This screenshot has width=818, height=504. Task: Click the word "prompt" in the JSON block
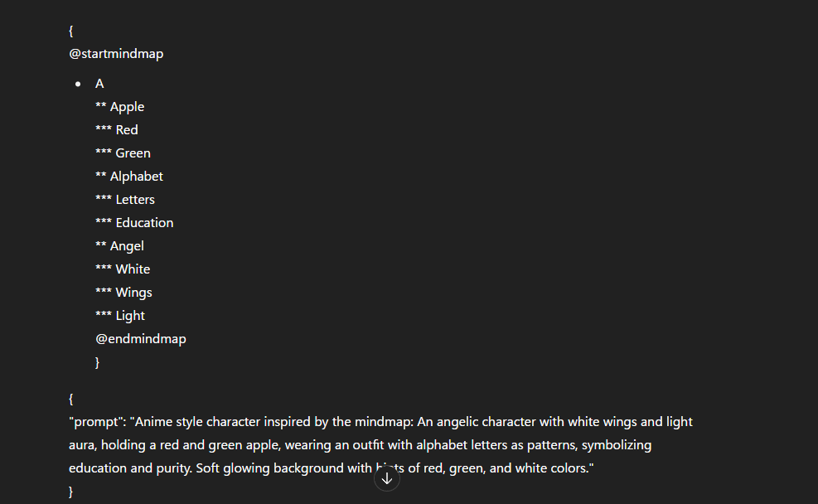pos(98,422)
